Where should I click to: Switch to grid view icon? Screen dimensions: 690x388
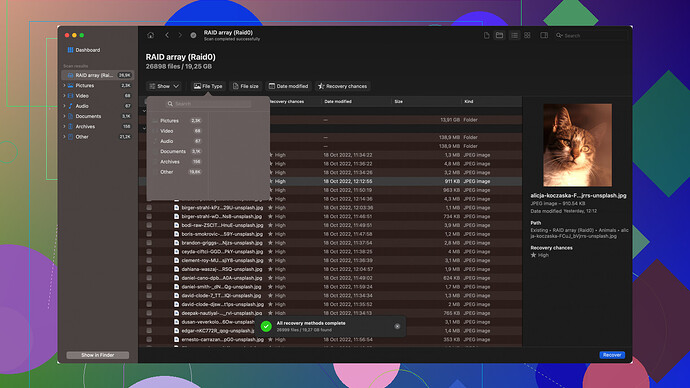point(527,35)
